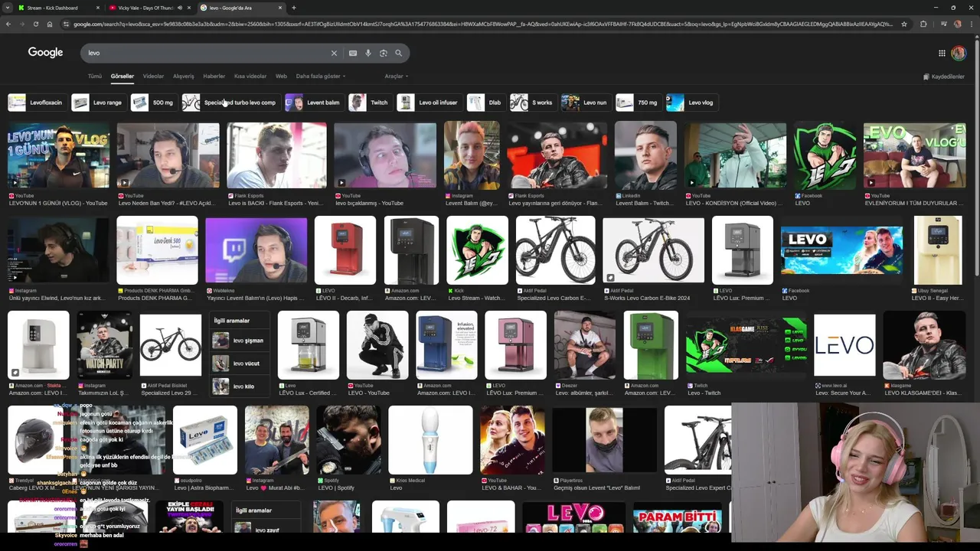The width and height of the screenshot is (980, 551).
Task: Open the on-screen keyboard icon in search bar
Action: pos(352,53)
